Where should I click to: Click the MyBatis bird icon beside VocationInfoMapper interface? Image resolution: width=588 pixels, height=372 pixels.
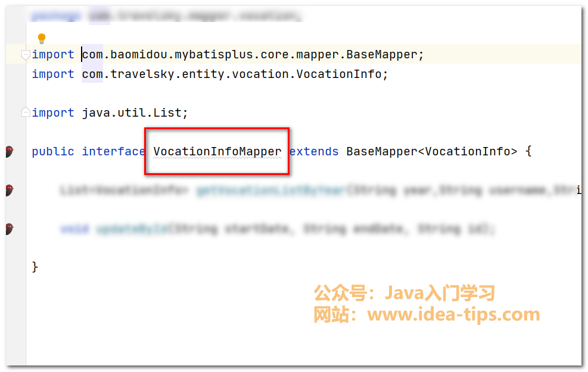tap(8, 152)
